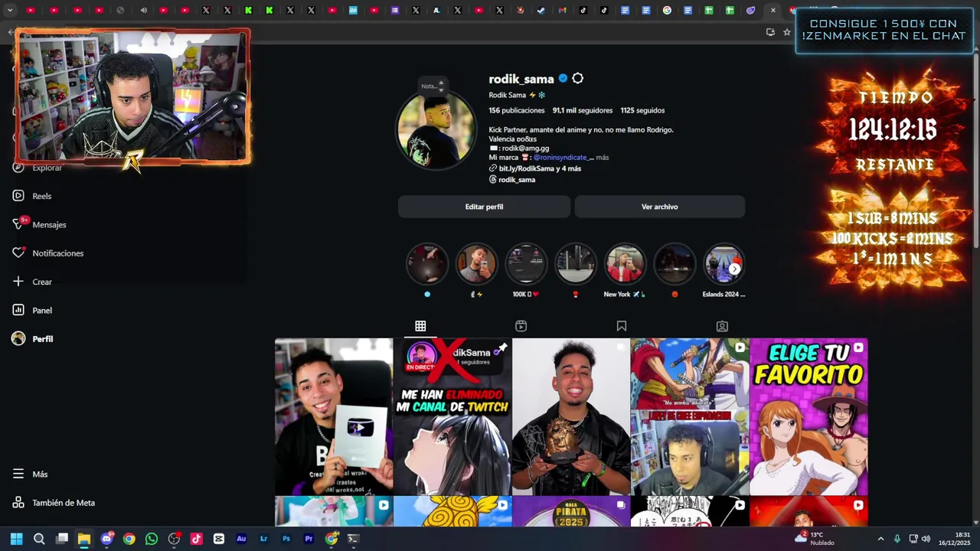
Task: Open the 13°C Nublado weather widget
Action: coord(815,539)
